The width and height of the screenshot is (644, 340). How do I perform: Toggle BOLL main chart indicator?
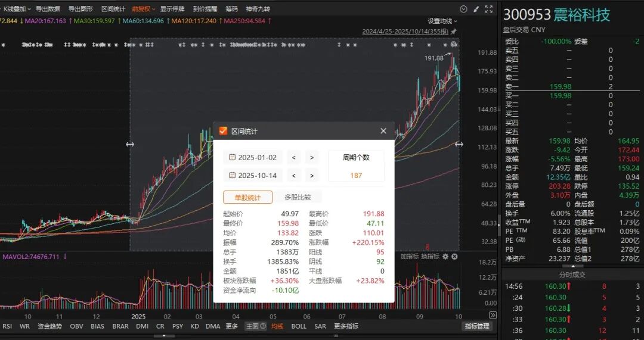tap(299, 326)
